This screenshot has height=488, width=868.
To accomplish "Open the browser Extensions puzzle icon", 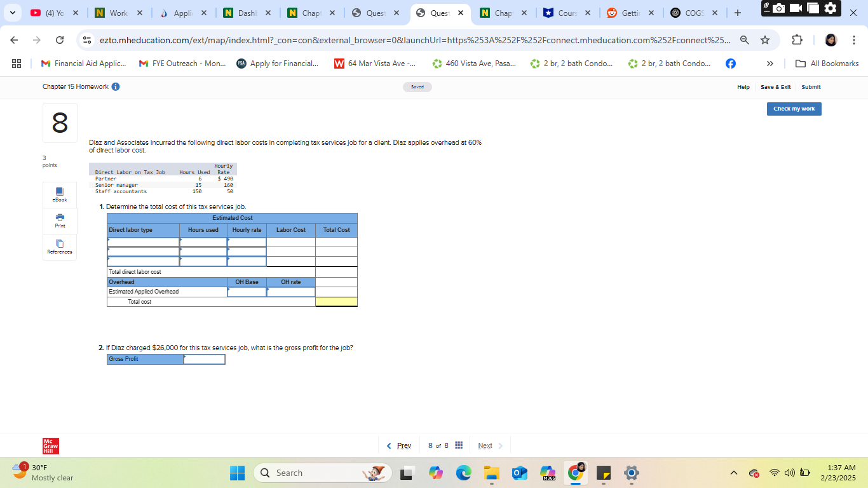I will point(797,40).
